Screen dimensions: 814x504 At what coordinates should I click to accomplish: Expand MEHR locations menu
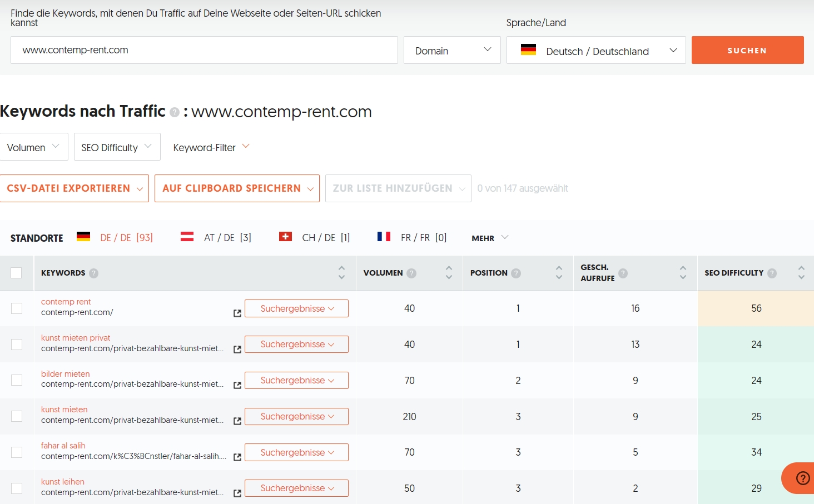click(490, 238)
